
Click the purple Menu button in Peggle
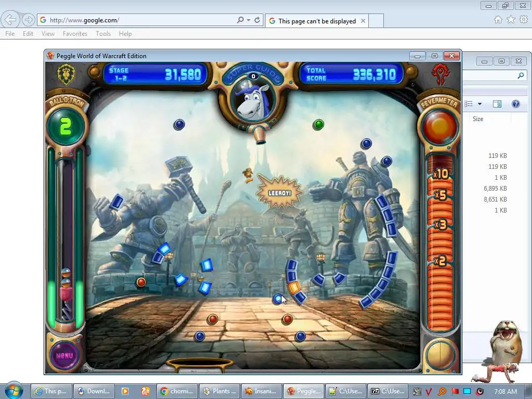coord(64,355)
